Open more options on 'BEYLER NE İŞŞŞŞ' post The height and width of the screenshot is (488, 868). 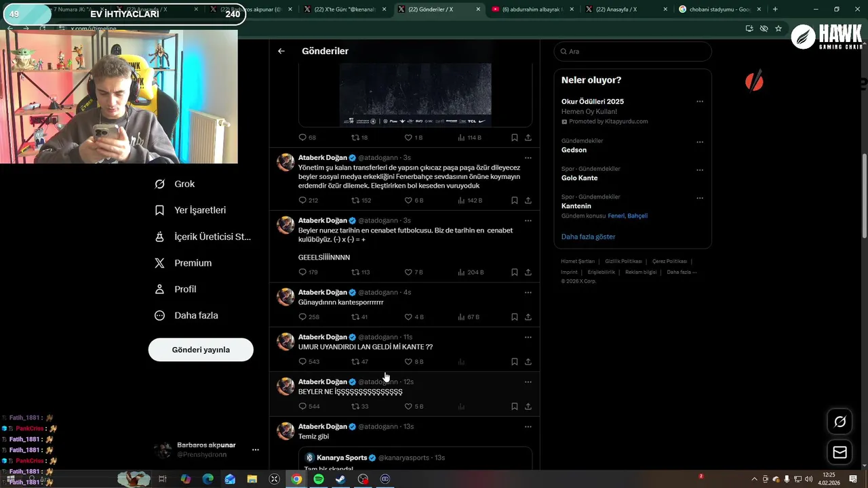tap(528, 382)
